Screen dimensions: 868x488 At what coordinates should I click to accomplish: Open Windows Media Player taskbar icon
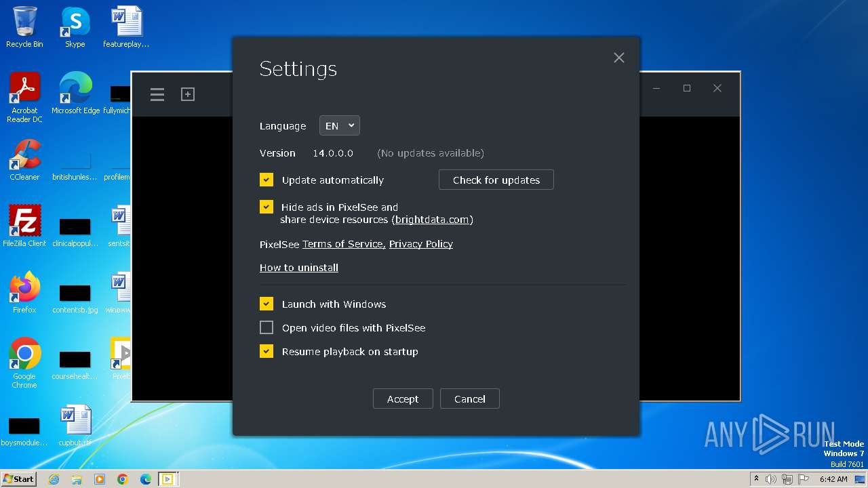(100, 479)
